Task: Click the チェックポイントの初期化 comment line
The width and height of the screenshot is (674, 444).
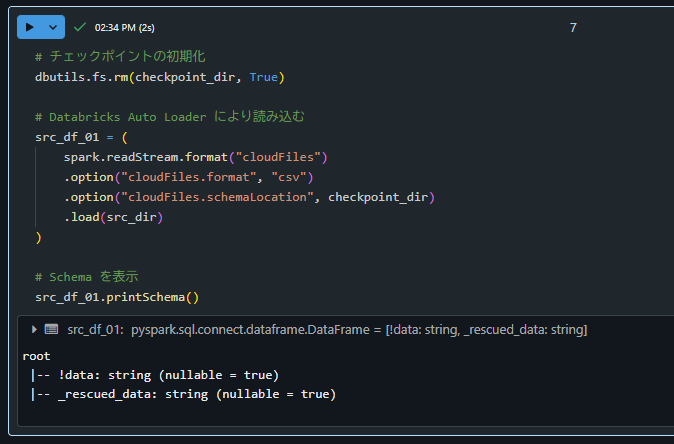Action: pos(120,56)
